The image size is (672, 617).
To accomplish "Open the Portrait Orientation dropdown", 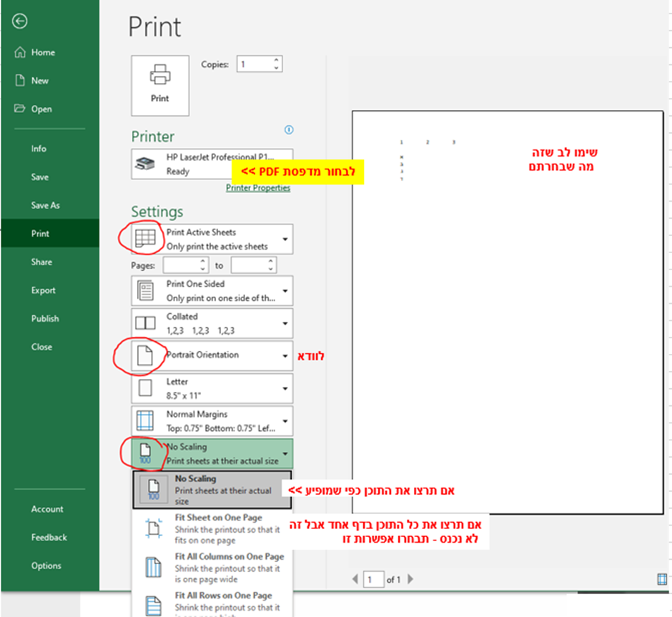I will (212, 355).
